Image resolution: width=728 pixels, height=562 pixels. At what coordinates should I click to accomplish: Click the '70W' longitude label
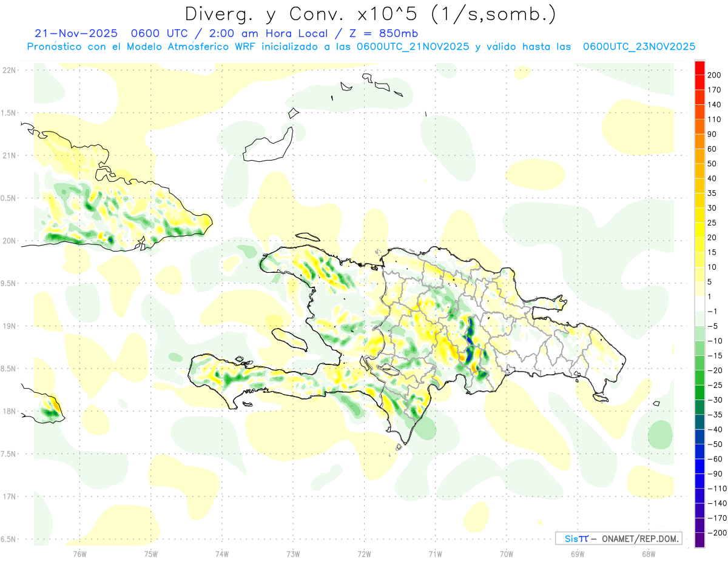[507, 554]
